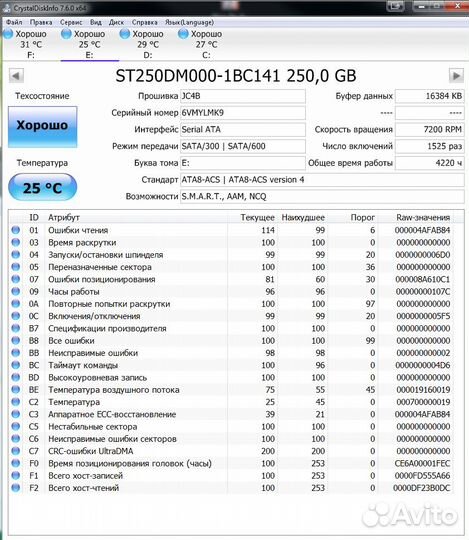Click status icon of Включения/отключения row
The width and height of the screenshot is (469, 540).
[x=15, y=316]
